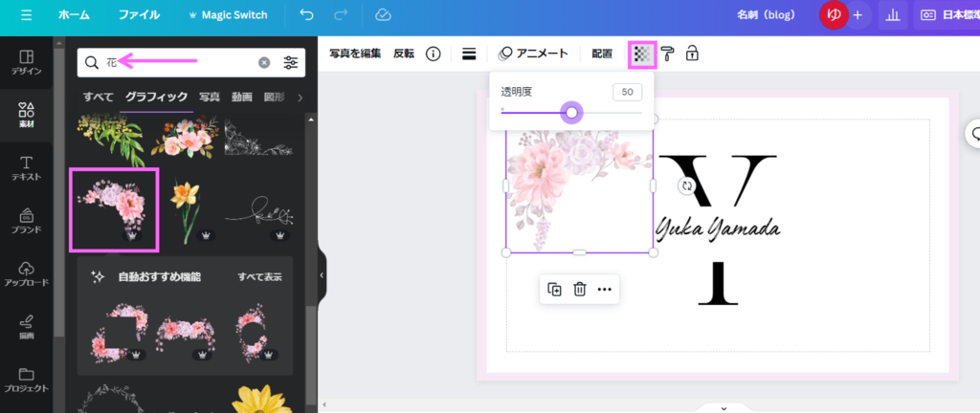The image size is (980, 413).
Task: Open the テキスト sidebar panel
Action: point(26,169)
